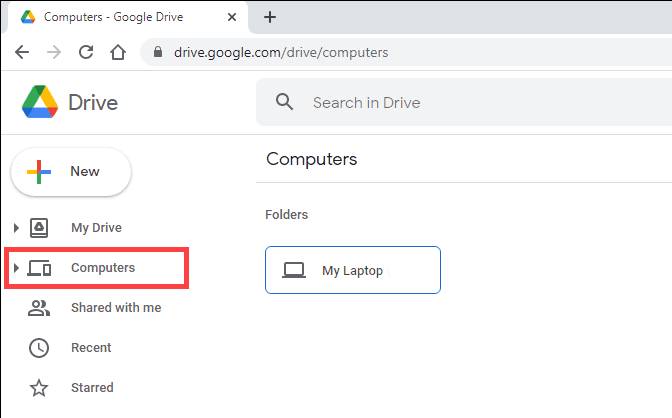
Task: Click the Shared with me people icon
Action: click(39, 308)
